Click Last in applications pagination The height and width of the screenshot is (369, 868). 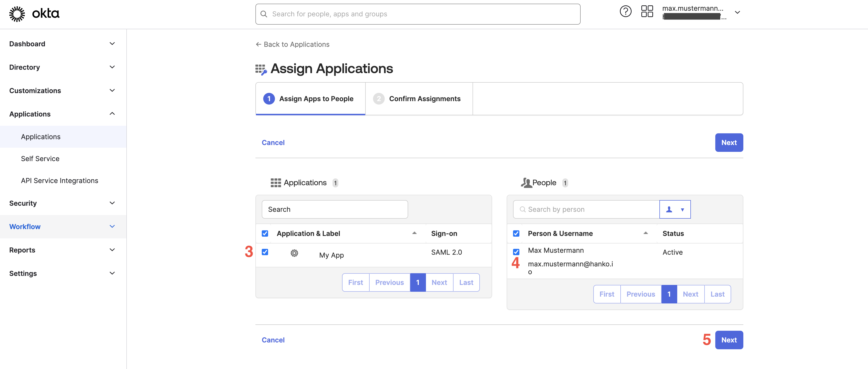point(466,282)
